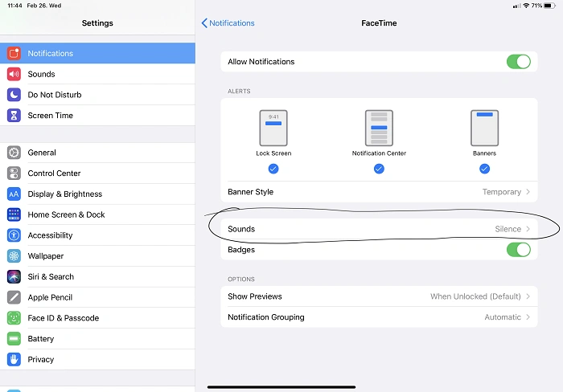Screen dimensions: 563x392
Task: Uncheck the Banners alert checkmark
Action: (484, 169)
